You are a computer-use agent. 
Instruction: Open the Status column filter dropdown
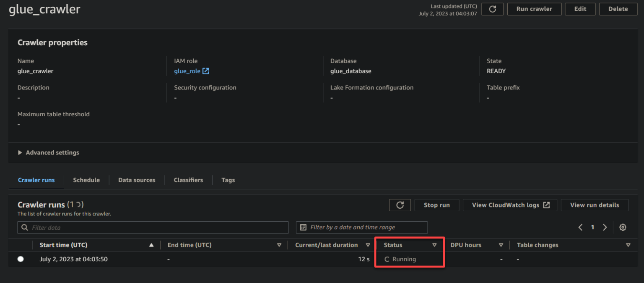[x=434, y=245]
